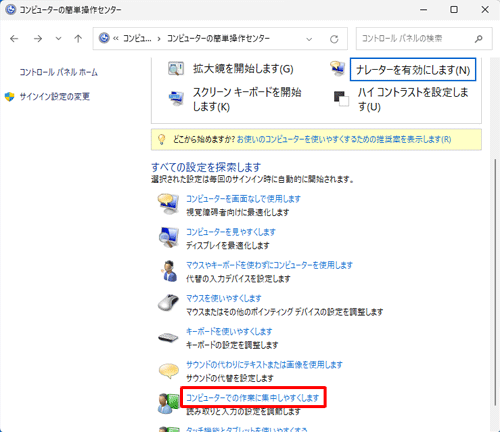The image size is (500, 432).
Task: Click the icon for using computer without display
Action: 168,204
